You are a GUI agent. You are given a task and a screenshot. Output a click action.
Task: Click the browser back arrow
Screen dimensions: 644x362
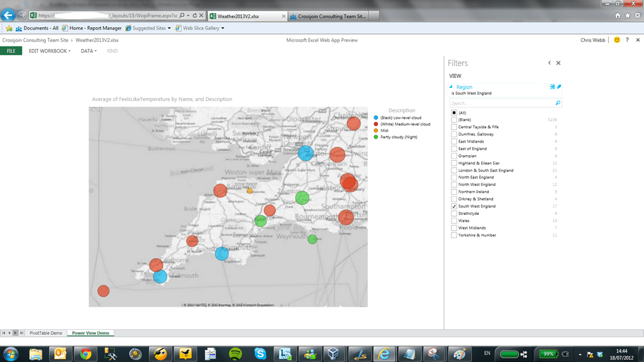[8, 15]
